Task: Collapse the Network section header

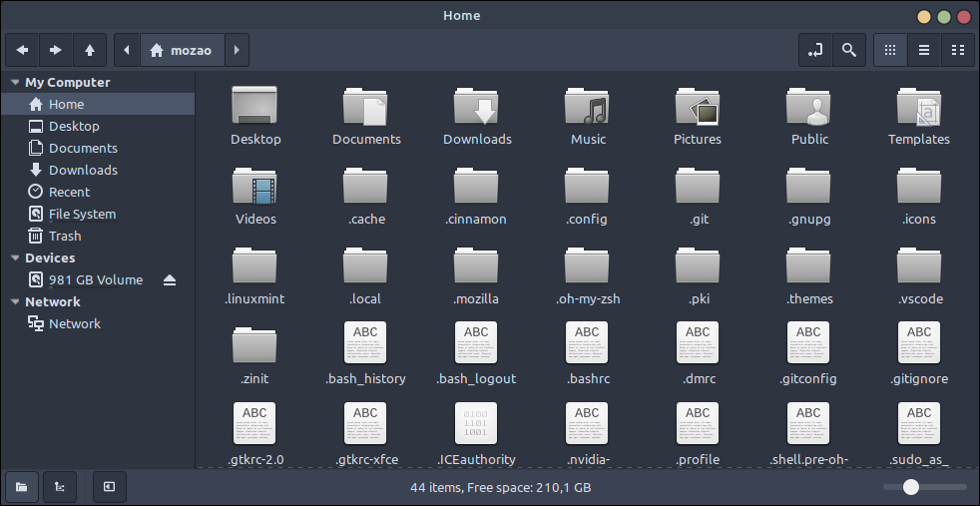Action: point(15,301)
